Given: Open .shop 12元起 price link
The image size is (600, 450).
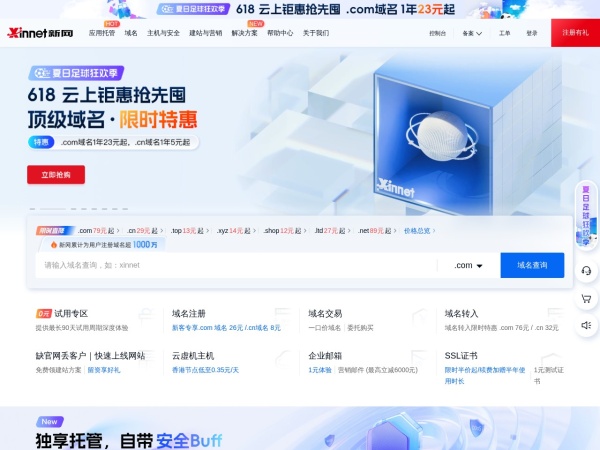Looking at the screenshot, I should (x=285, y=231).
